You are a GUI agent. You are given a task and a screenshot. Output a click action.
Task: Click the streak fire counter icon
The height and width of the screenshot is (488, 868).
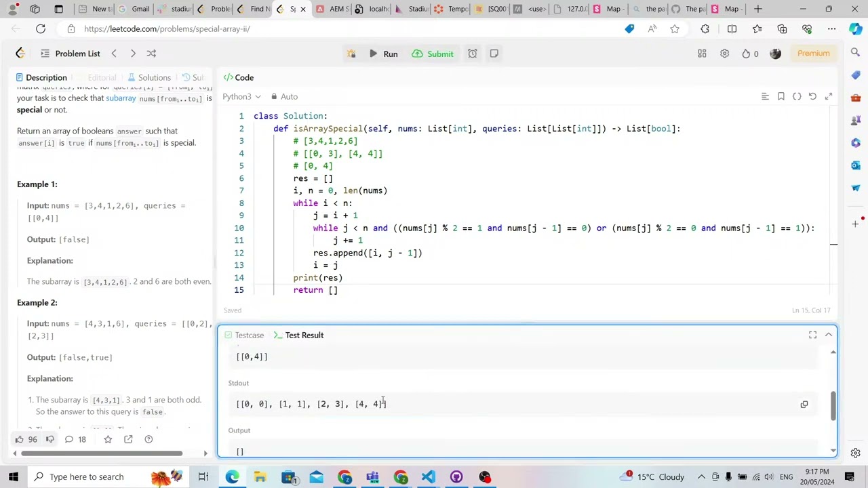pos(750,54)
